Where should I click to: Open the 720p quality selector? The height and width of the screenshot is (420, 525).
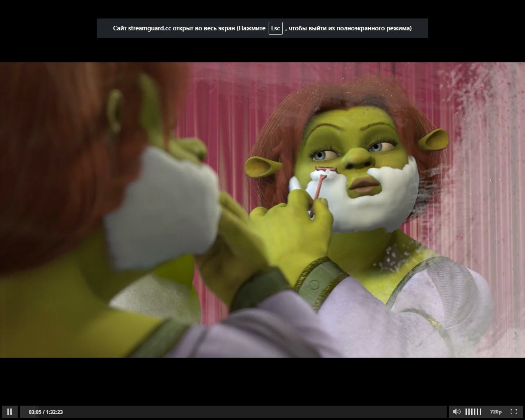point(495,412)
